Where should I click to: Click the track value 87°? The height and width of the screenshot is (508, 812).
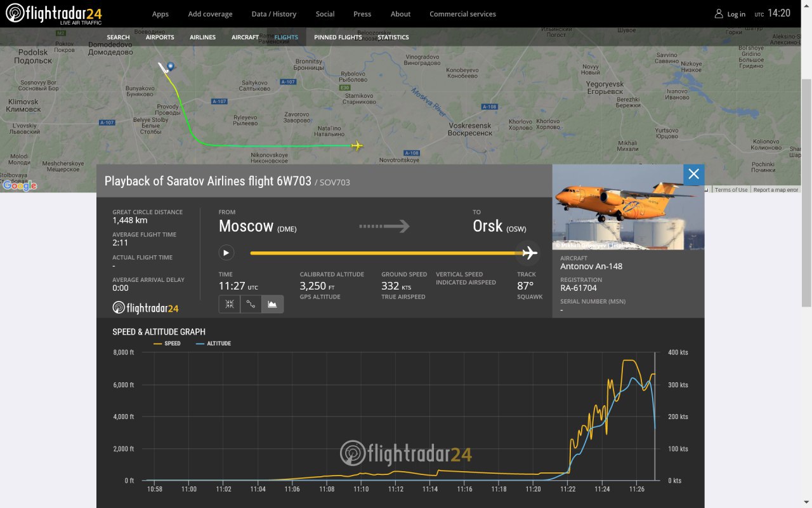point(525,286)
